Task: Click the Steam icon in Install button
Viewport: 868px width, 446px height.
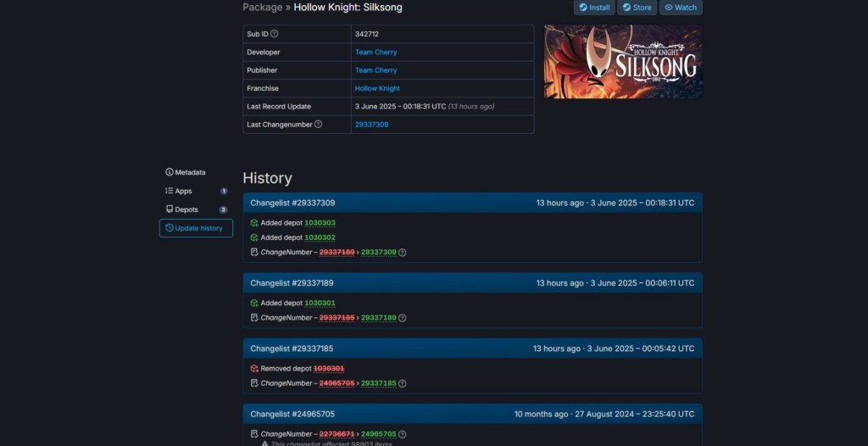Action: 583,7
